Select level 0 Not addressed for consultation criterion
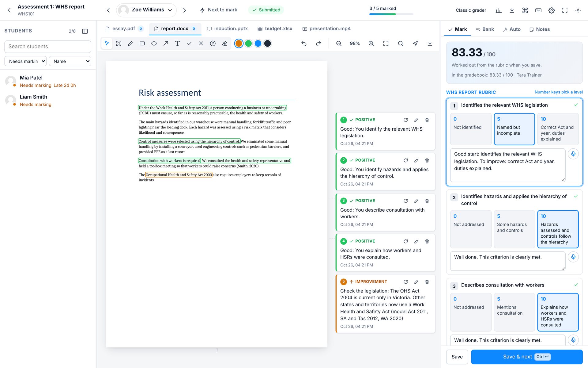The width and height of the screenshot is (588, 368). pyautogui.click(x=471, y=312)
